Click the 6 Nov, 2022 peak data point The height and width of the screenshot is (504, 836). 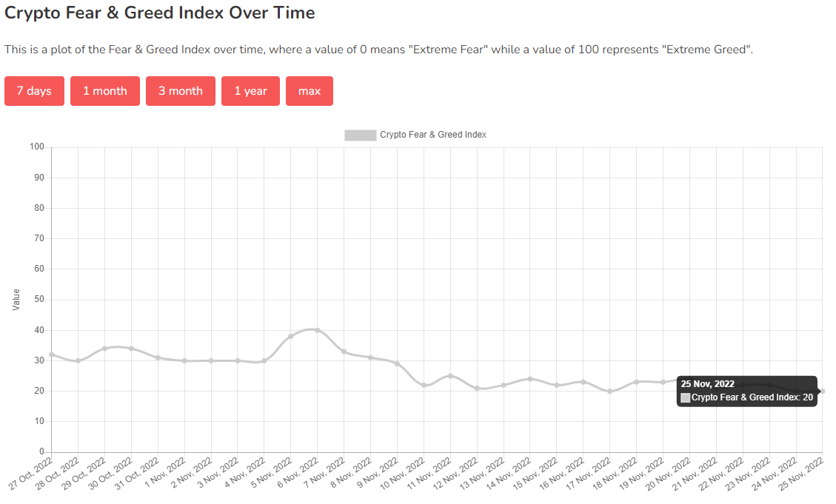(x=318, y=330)
